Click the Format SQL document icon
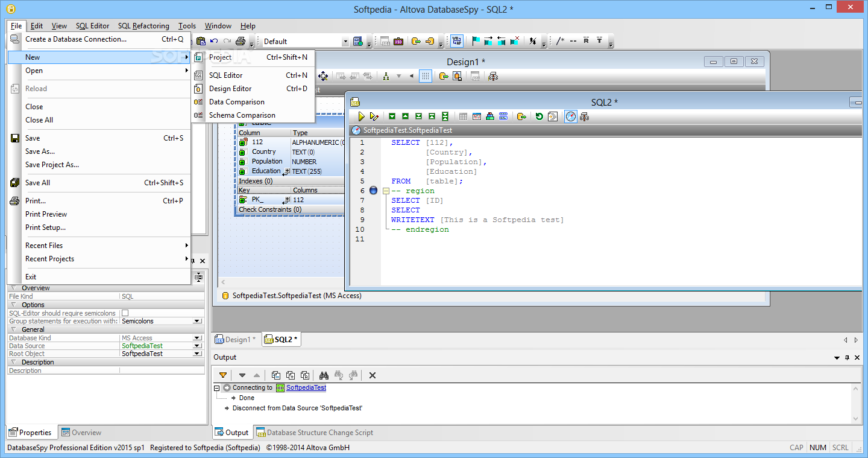Image resolution: width=868 pixels, height=458 pixels. [552, 116]
